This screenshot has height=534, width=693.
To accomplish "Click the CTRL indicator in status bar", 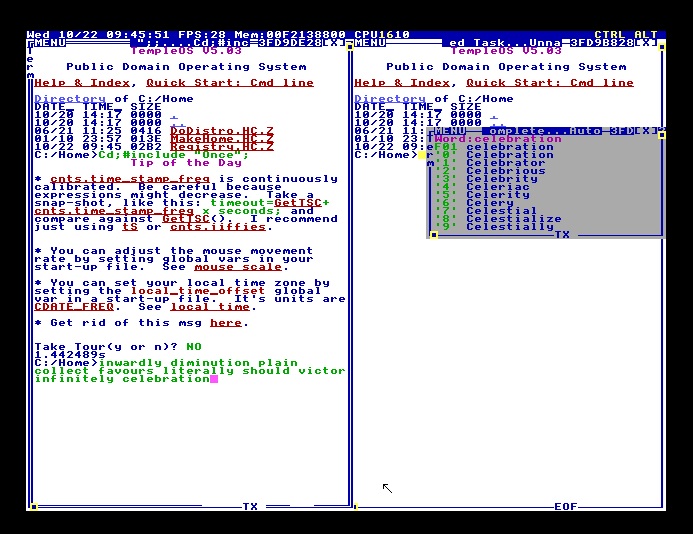I will [x=610, y=34].
